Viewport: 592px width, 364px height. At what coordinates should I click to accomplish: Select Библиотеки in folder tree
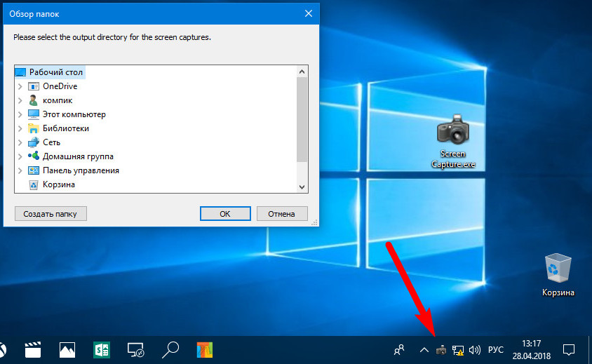pyautogui.click(x=66, y=128)
